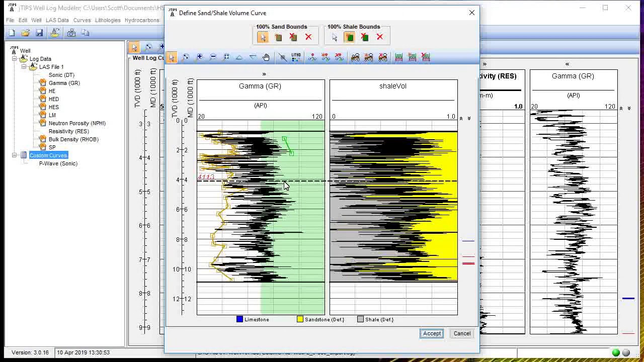Click the down triangle shift icon
This screenshot has width=644, height=362.
coord(253,57)
